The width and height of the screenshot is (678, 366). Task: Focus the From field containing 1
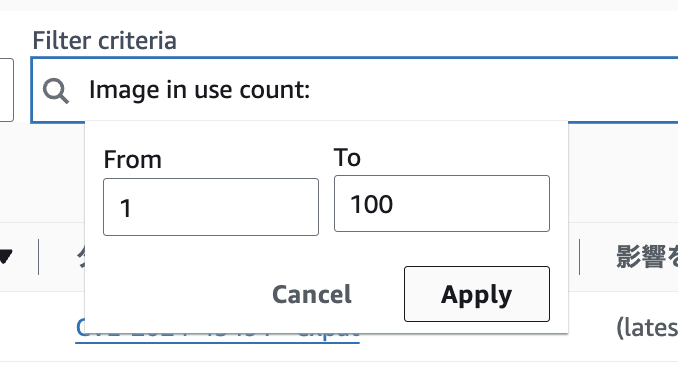211,207
